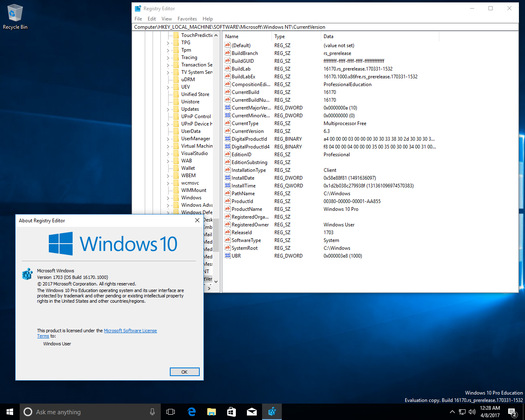Click the Registry Editor title bar icon
The image size is (525, 420).
click(x=138, y=8)
